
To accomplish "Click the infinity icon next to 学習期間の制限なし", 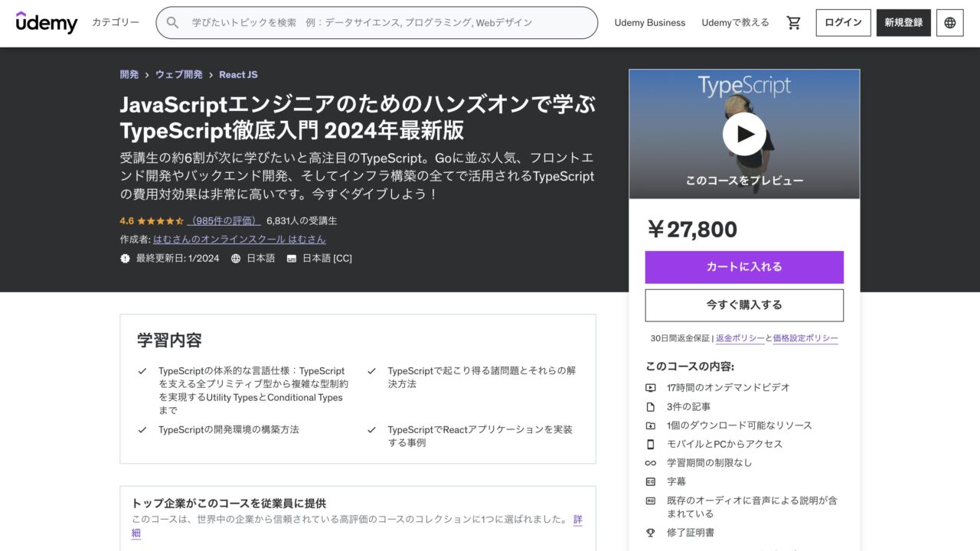I will 651,462.
